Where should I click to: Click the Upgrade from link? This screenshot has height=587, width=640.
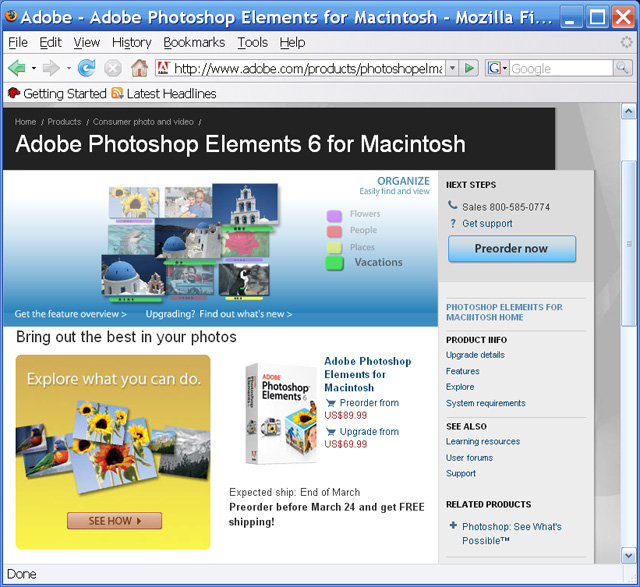(369, 432)
